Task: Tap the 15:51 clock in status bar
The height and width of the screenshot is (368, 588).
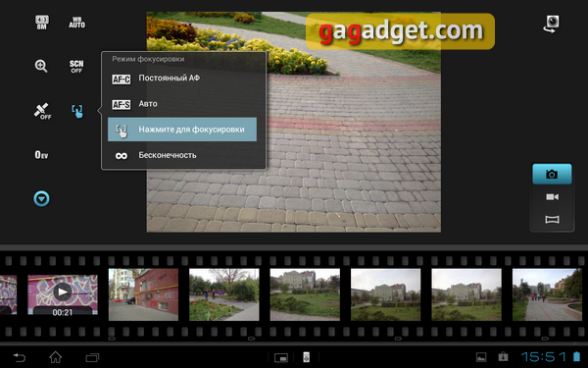Action: tap(543, 357)
